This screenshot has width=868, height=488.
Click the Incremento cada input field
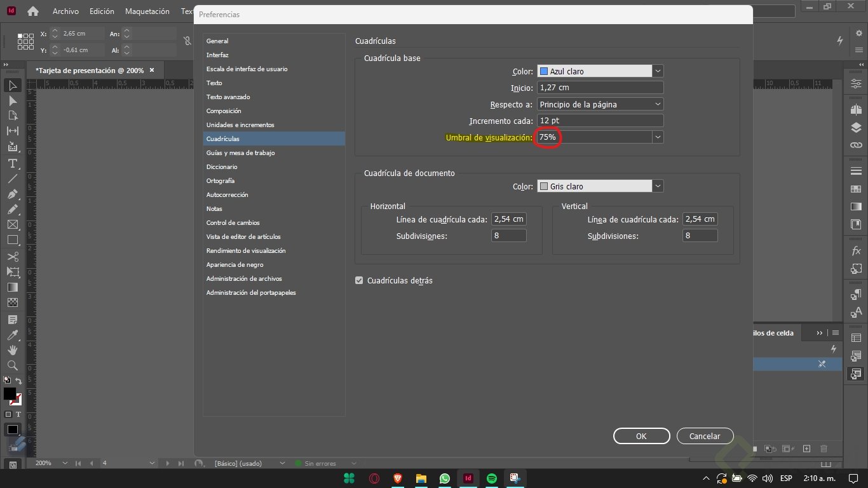(x=600, y=120)
